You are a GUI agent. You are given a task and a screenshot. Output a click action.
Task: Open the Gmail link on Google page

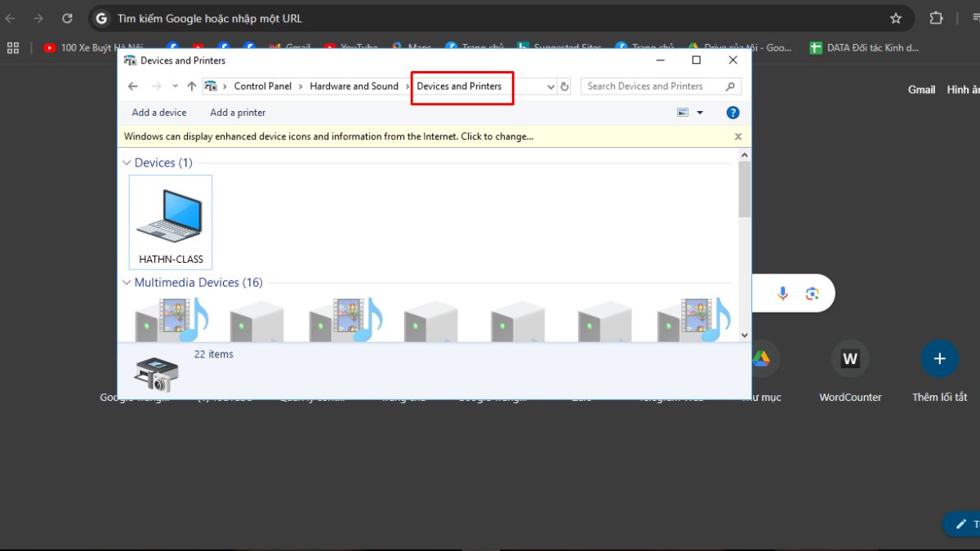point(921,90)
